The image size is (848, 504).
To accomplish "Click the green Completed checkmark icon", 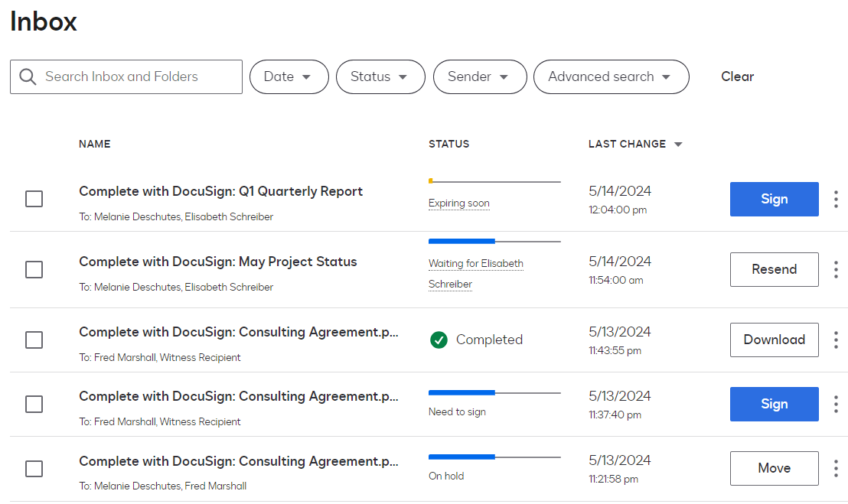I will pos(439,340).
